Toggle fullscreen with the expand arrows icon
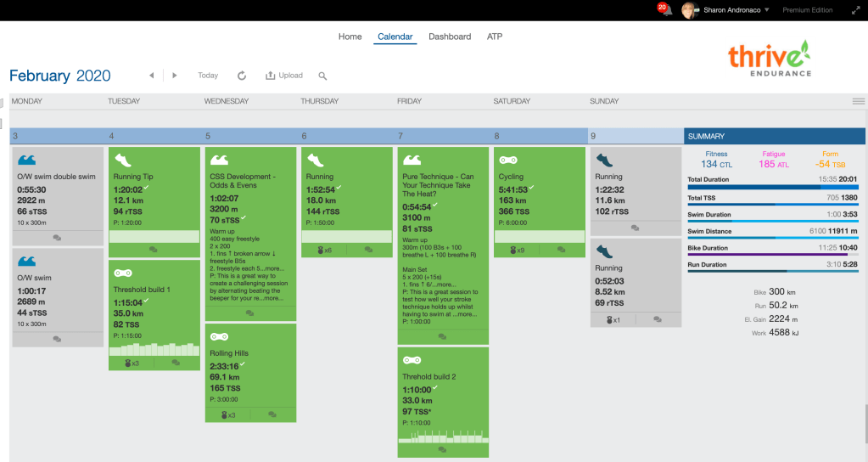The width and height of the screenshot is (868, 462). coord(855,10)
